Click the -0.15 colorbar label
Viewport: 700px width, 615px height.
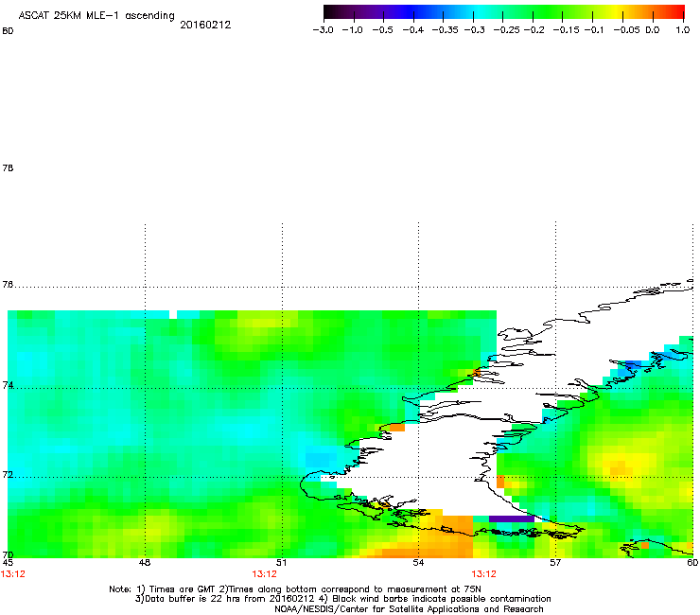click(566, 30)
